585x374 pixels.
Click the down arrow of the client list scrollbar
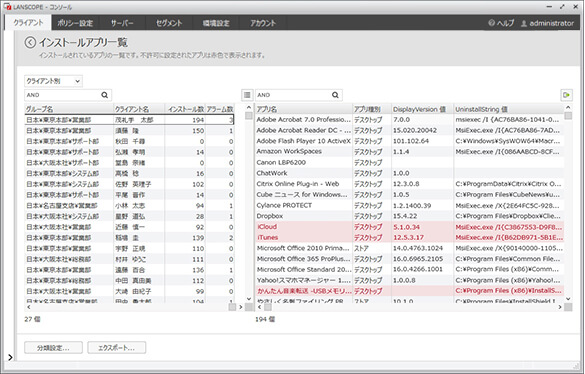(x=249, y=299)
